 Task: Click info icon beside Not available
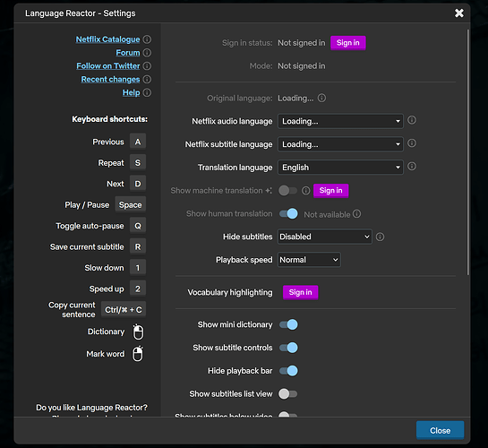[x=357, y=214]
